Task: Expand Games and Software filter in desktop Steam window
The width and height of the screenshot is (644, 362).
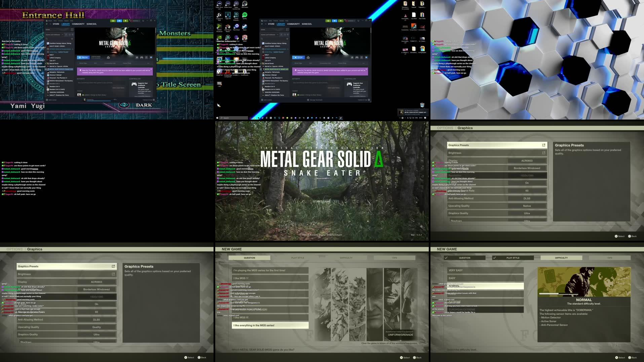Action: 270,35
